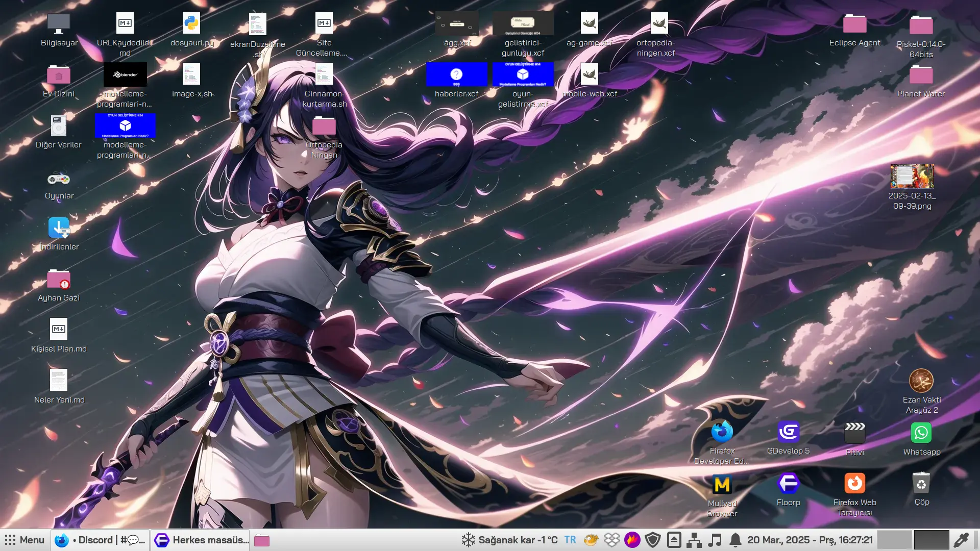The image size is (980, 551).
Task: Open the Sağanak kar weather applet
Action: (x=509, y=540)
